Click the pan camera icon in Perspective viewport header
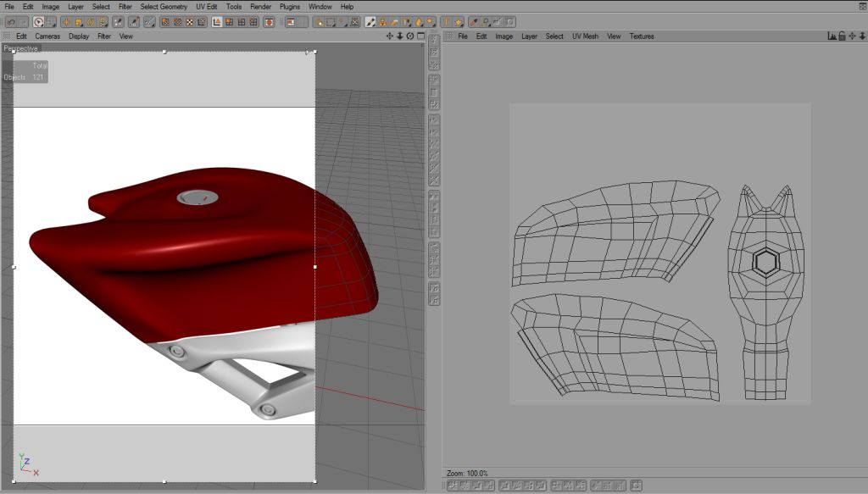This screenshot has height=494, width=868. tap(390, 36)
